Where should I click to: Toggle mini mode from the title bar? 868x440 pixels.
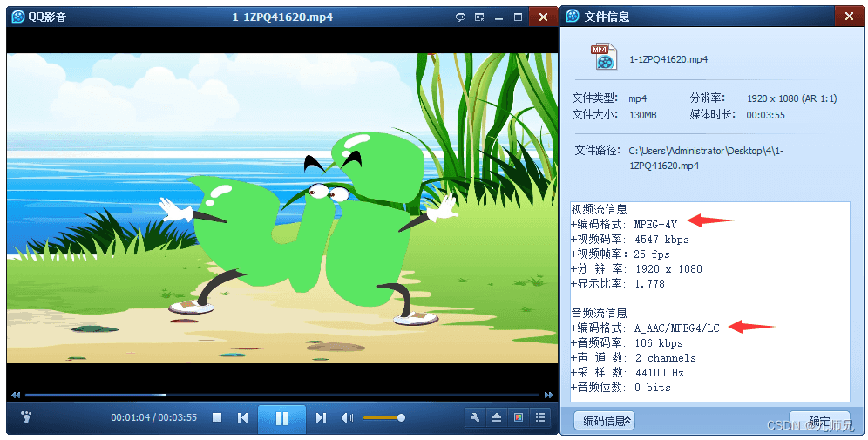pos(480,17)
